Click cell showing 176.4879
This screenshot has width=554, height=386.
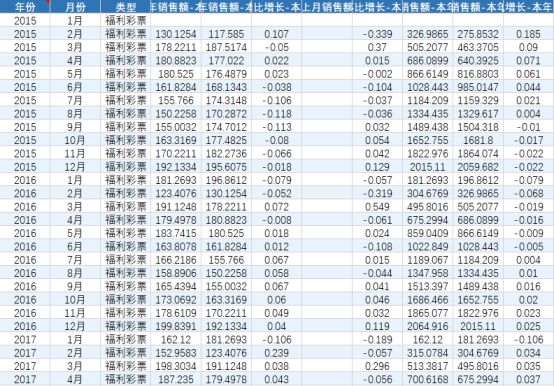tap(226, 74)
